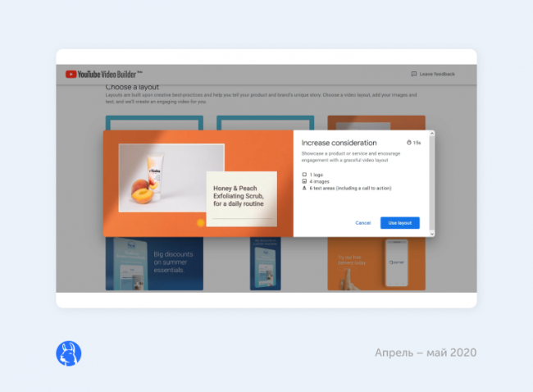Click the logo count icon beside '1 logo'
533x392 pixels.
pos(304,175)
